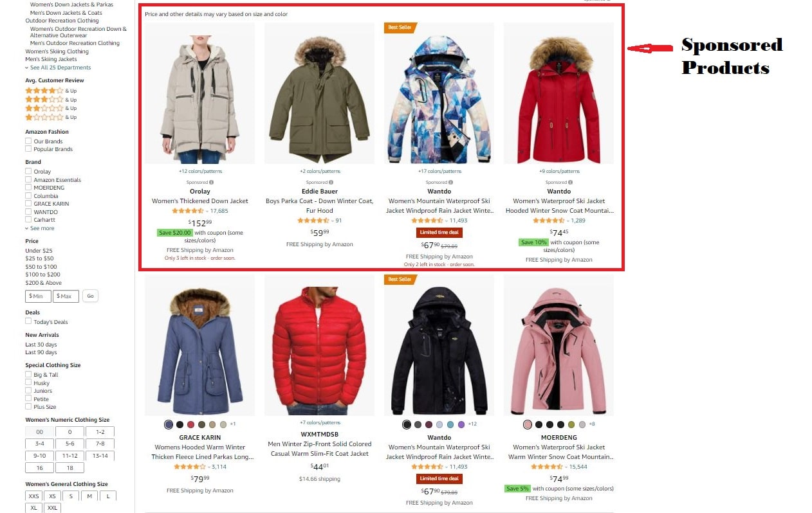
Task: Click Limited time deal badge on black Wantdo jacket
Action: [x=440, y=479]
